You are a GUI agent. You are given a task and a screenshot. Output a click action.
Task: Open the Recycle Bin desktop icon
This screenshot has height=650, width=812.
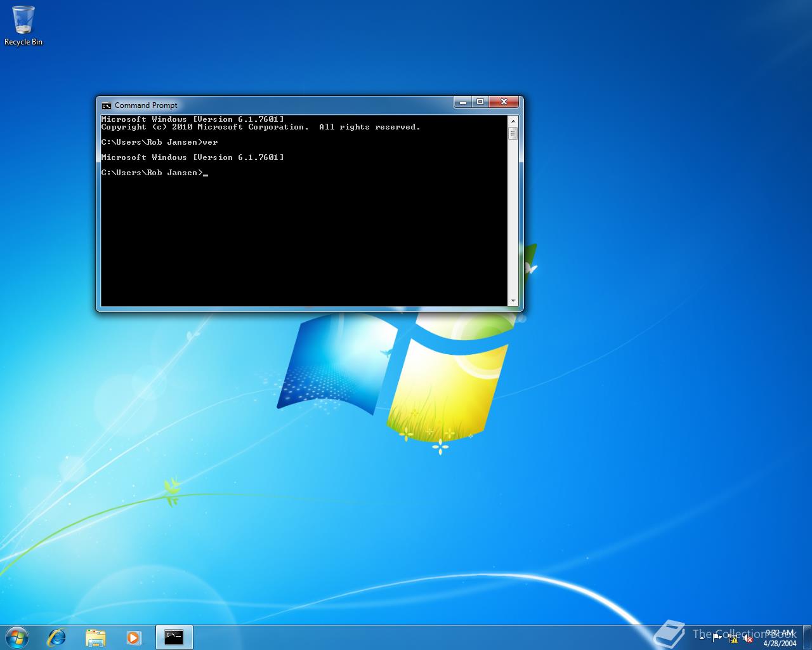tap(23, 25)
